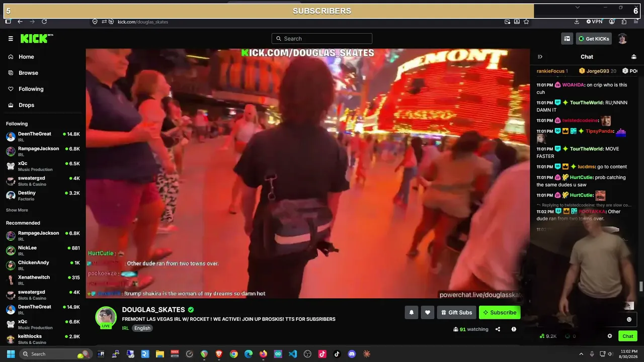
Task: Click the 91 watching viewer count
Action: 471,329
